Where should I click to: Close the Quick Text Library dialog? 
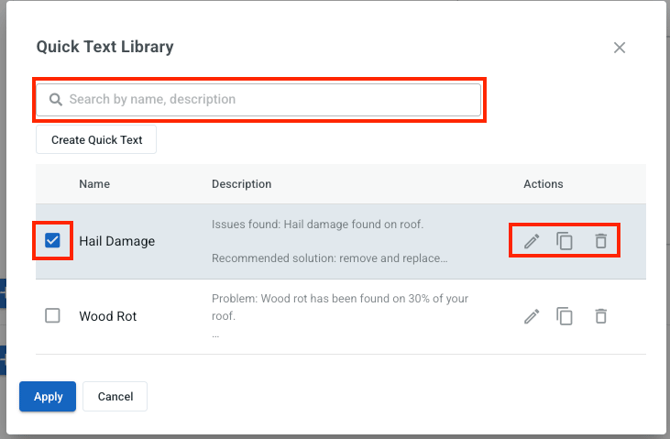[619, 47]
